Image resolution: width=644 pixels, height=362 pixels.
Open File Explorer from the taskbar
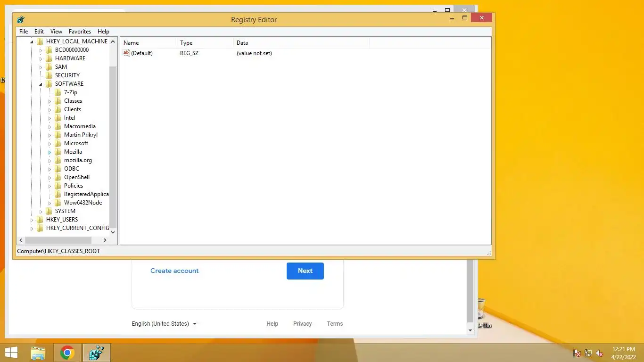pyautogui.click(x=38, y=353)
